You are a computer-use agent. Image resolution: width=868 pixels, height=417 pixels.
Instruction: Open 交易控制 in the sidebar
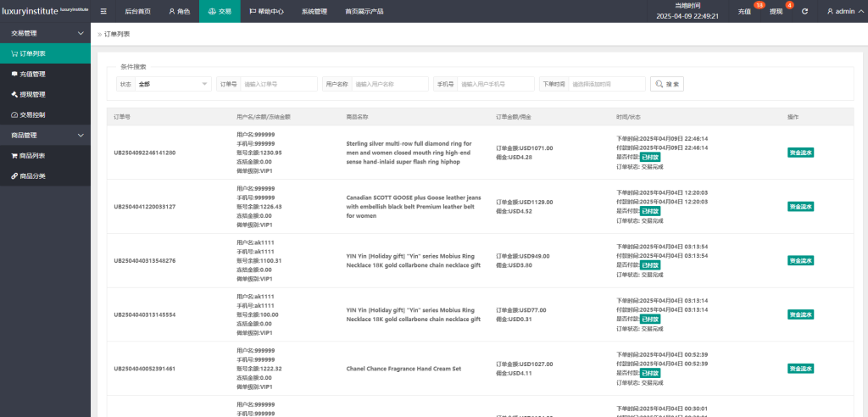pyautogui.click(x=46, y=115)
